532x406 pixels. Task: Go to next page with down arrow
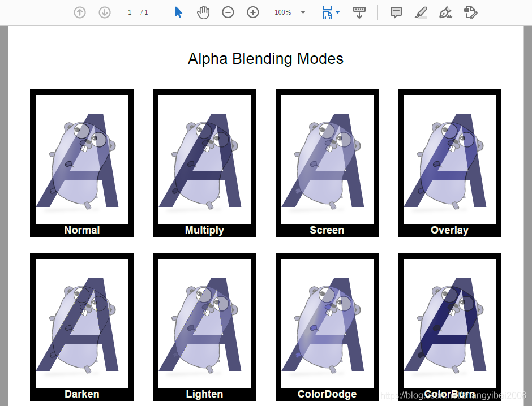coord(105,12)
